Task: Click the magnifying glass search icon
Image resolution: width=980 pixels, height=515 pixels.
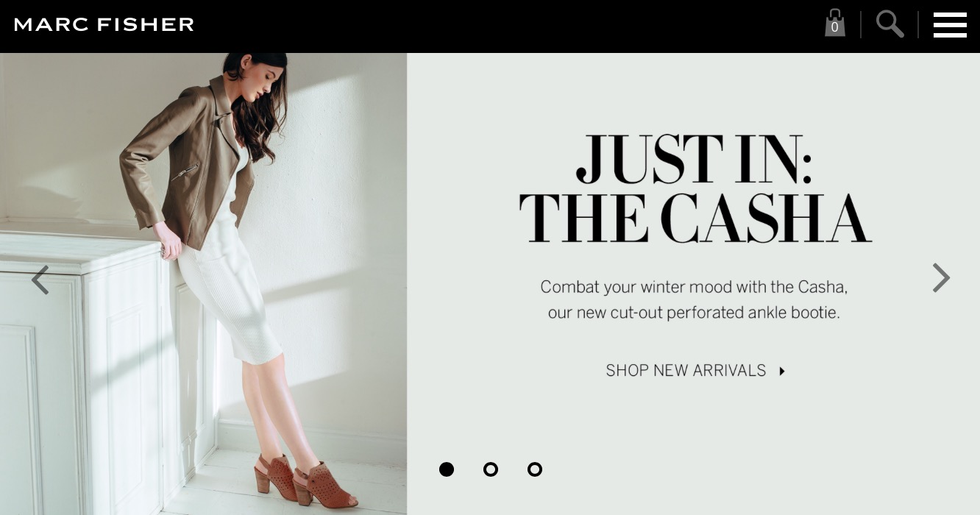Action: pos(890,24)
